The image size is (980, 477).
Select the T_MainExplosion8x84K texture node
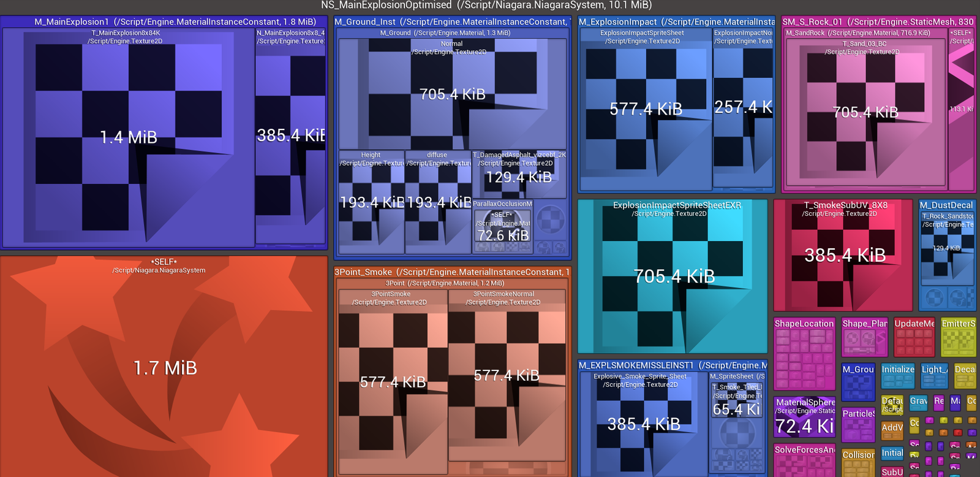click(x=128, y=137)
